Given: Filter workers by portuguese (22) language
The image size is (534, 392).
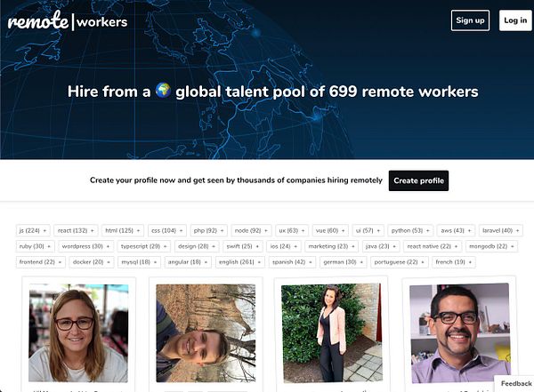Looking at the screenshot, I should (399, 262).
